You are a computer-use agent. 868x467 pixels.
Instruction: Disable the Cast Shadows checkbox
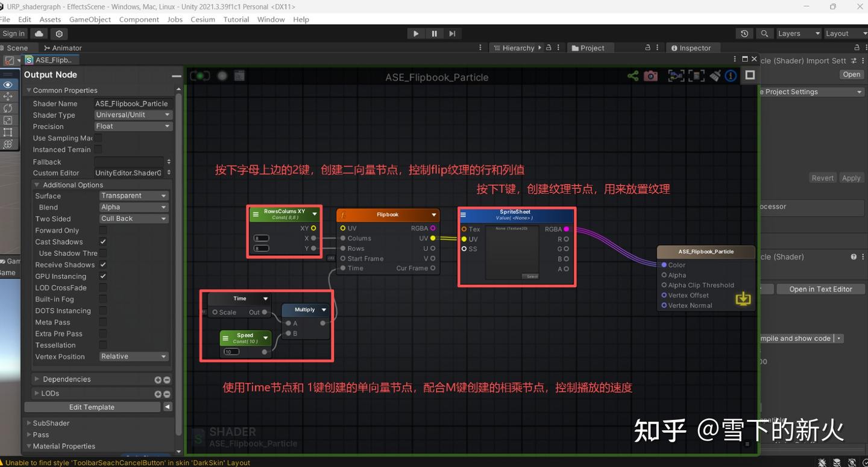(102, 241)
